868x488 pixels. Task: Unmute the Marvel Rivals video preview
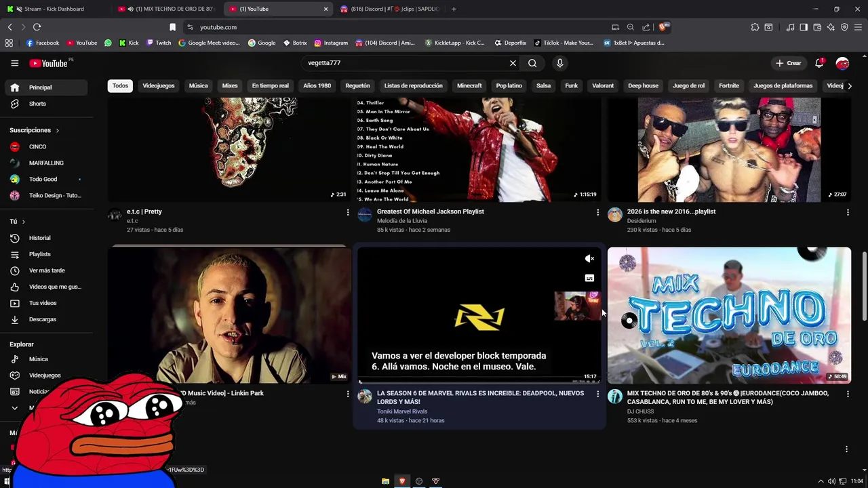click(x=589, y=258)
